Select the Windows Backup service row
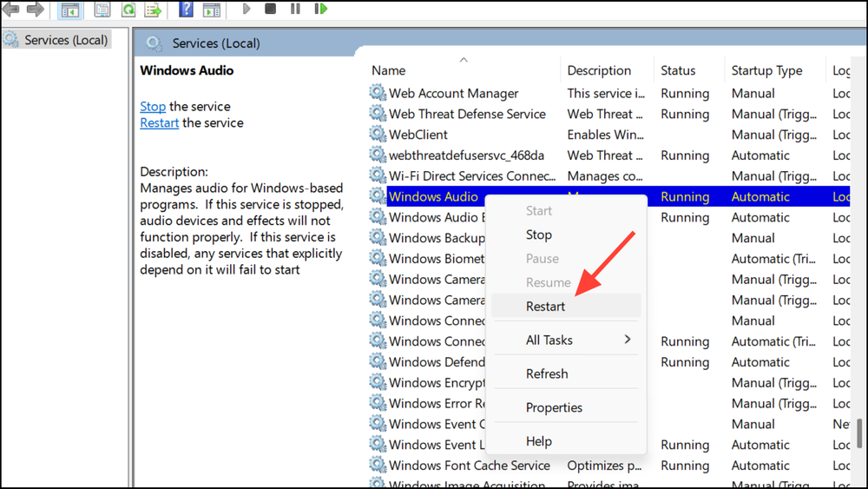The image size is (868, 489). [x=437, y=238]
